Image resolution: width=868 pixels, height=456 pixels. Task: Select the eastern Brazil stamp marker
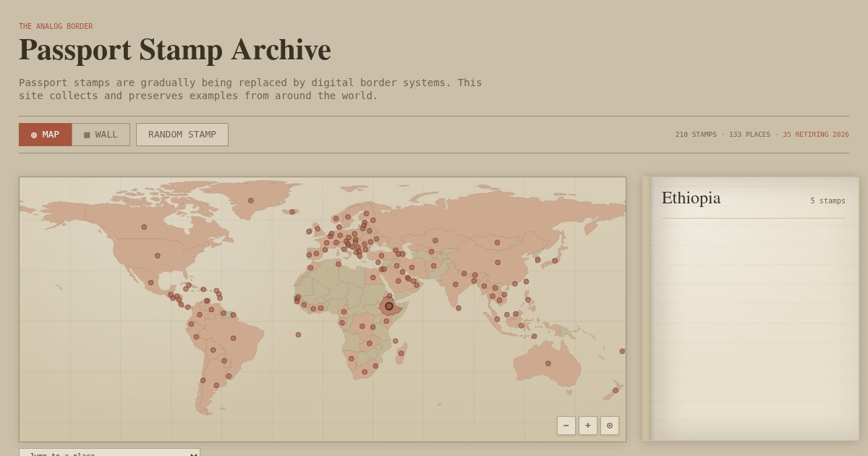(234, 338)
